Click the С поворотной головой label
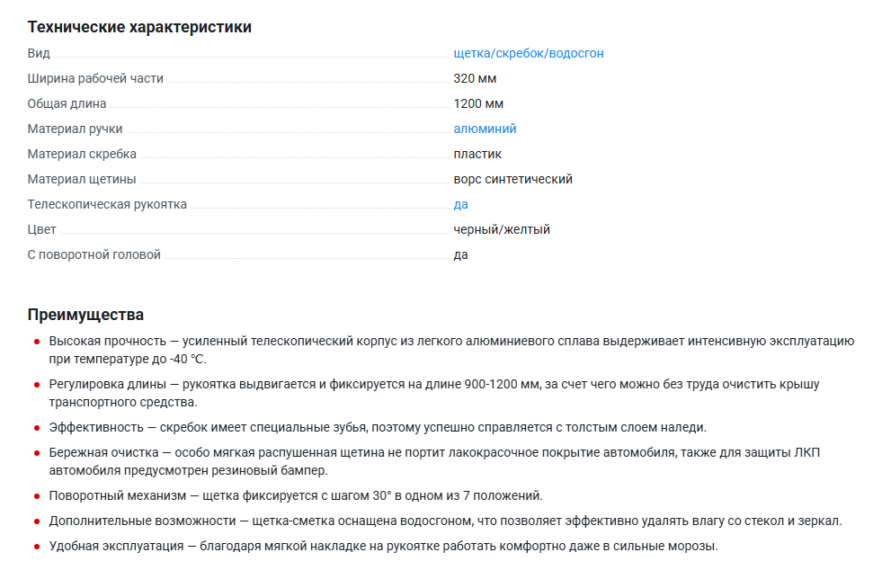The image size is (891, 588). pyautogui.click(x=94, y=254)
